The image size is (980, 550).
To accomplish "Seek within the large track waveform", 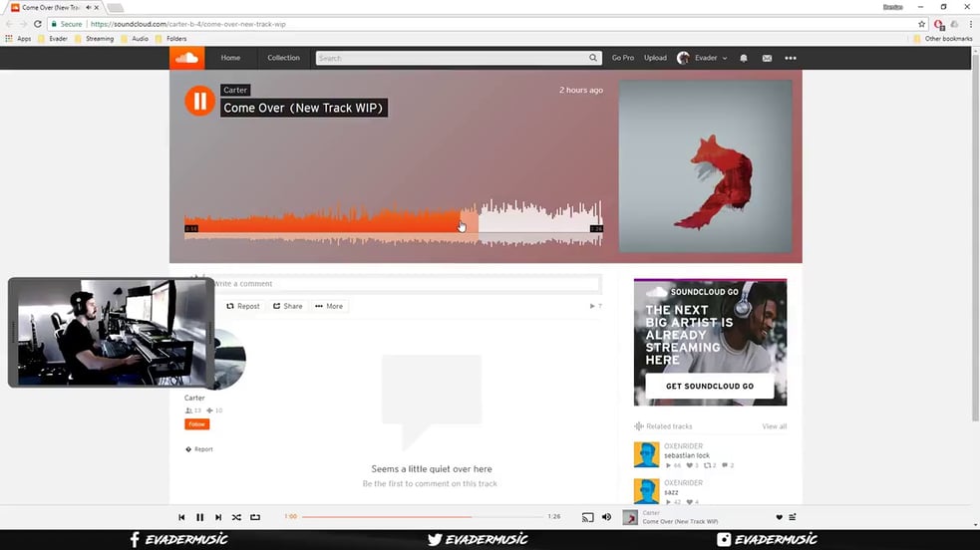I will [x=394, y=223].
